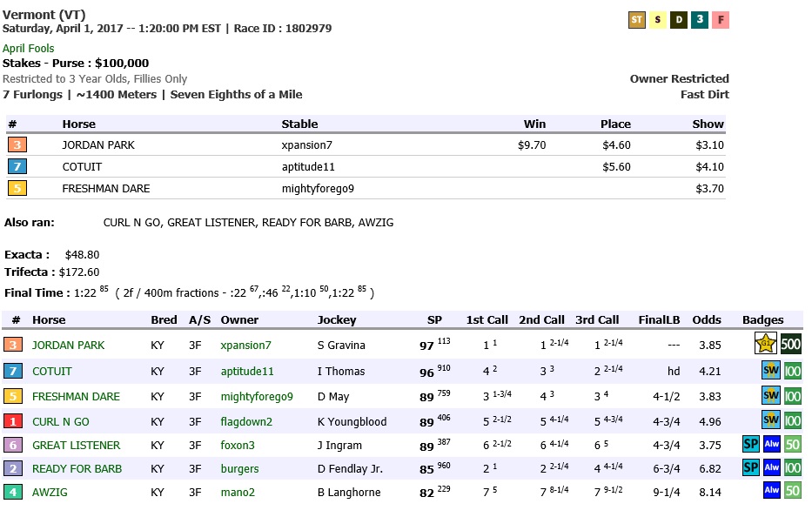Click the Odds column header

pyautogui.click(x=707, y=319)
